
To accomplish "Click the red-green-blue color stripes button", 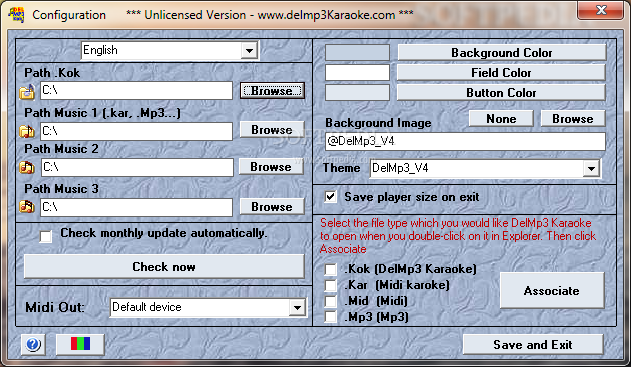I will 80,344.
